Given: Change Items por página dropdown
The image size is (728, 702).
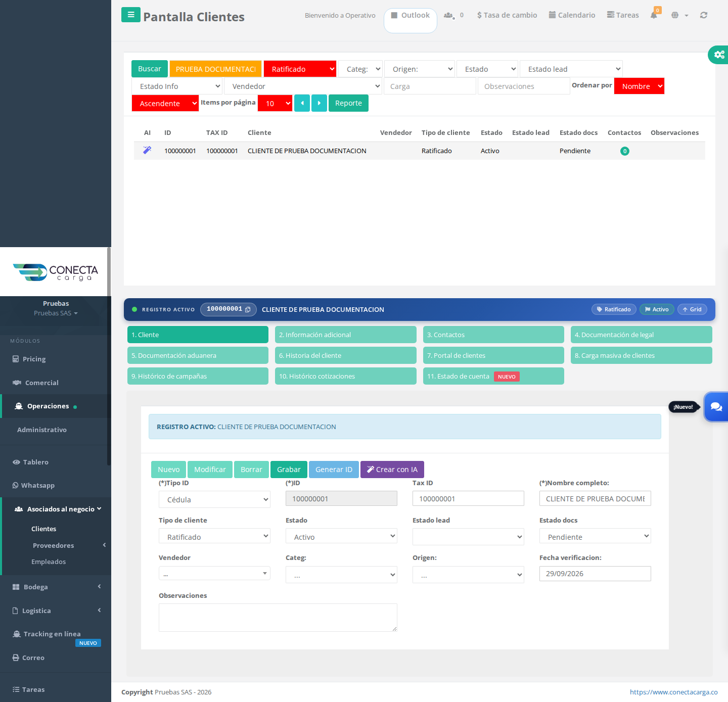Looking at the screenshot, I should coord(275,103).
